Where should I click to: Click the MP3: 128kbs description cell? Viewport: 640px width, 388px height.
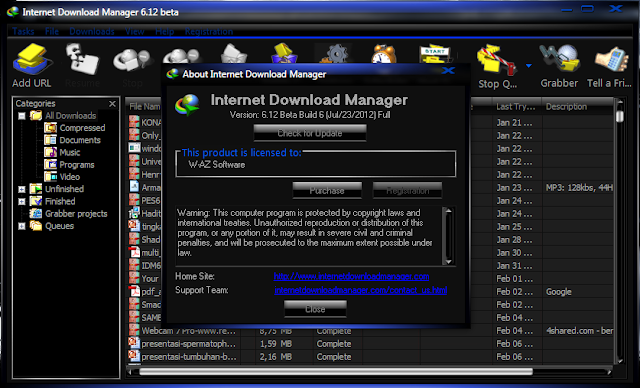click(578, 188)
